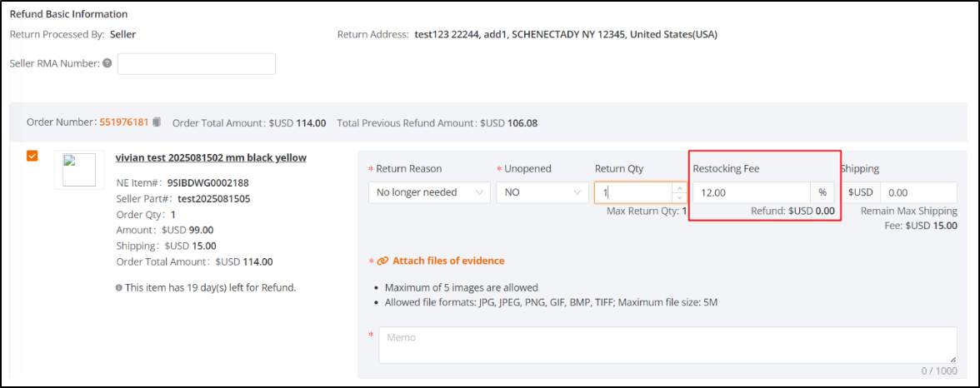Click the percent sign on Restocking Fee
Image resolution: width=980 pixels, height=388 pixels.
coord(822,192)
